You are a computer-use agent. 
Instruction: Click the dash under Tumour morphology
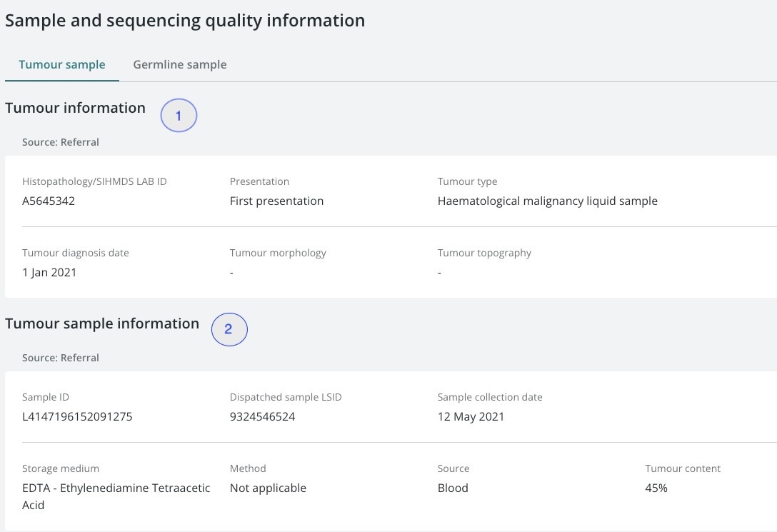pos(231,272)
